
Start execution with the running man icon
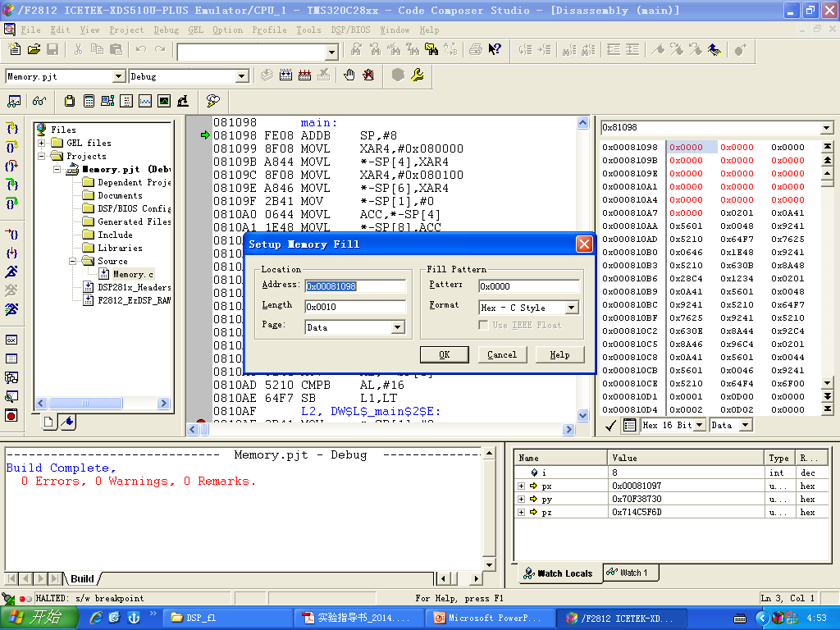(x=11, y=272)
